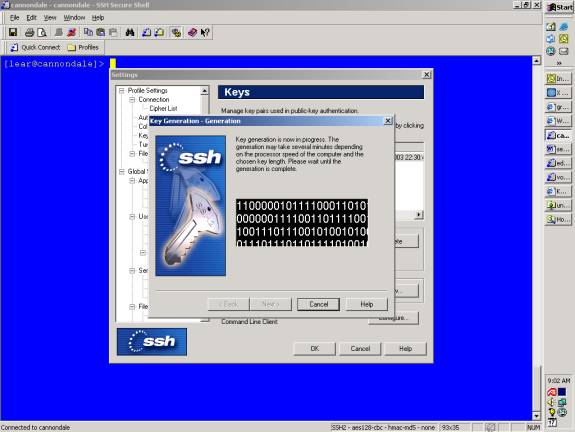Switch to the 'ca...' taskbar button
Viewport: 575px width, 432px height.
(558, 135)
